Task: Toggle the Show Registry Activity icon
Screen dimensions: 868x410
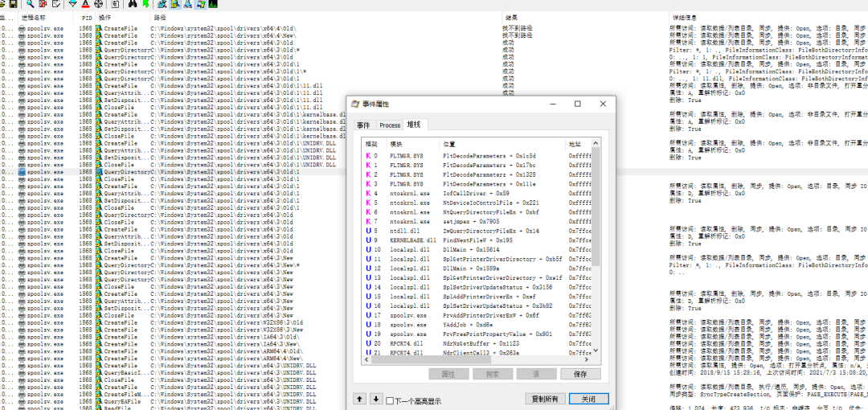Action: pos(162,4)
